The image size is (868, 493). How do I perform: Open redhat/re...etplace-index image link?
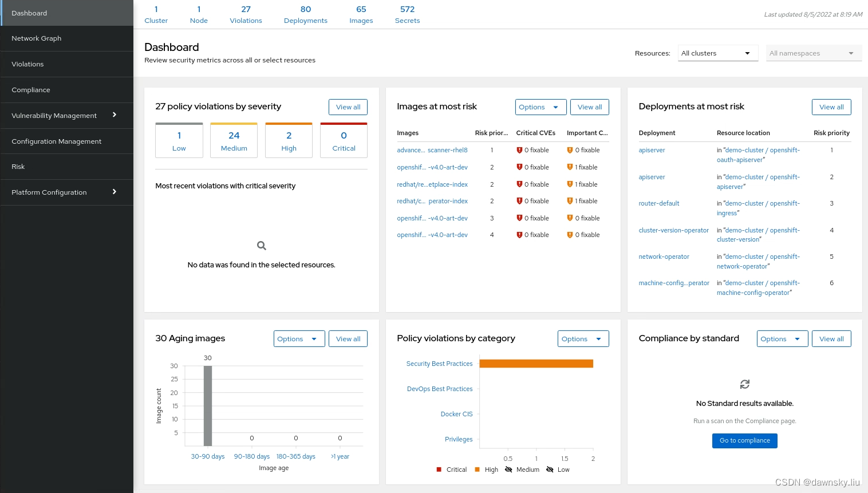coord(432,184)
